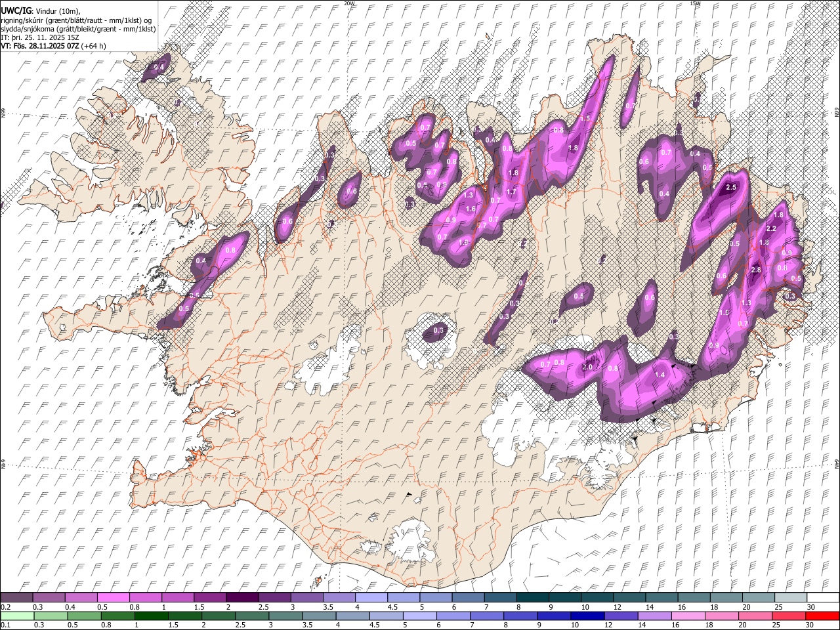Click the 4.5 label in the top legend row
The width and height of the screenshot is (840, 630).
392,607
